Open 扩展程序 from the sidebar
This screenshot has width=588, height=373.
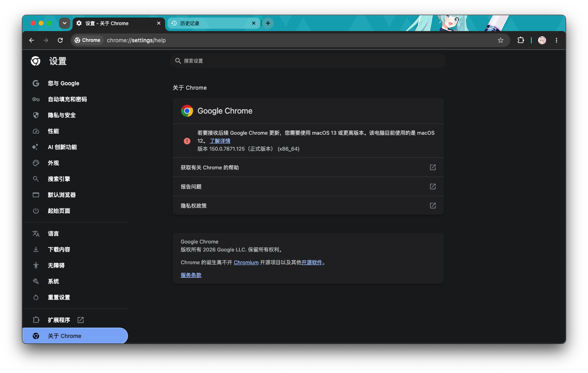[75, 320]
